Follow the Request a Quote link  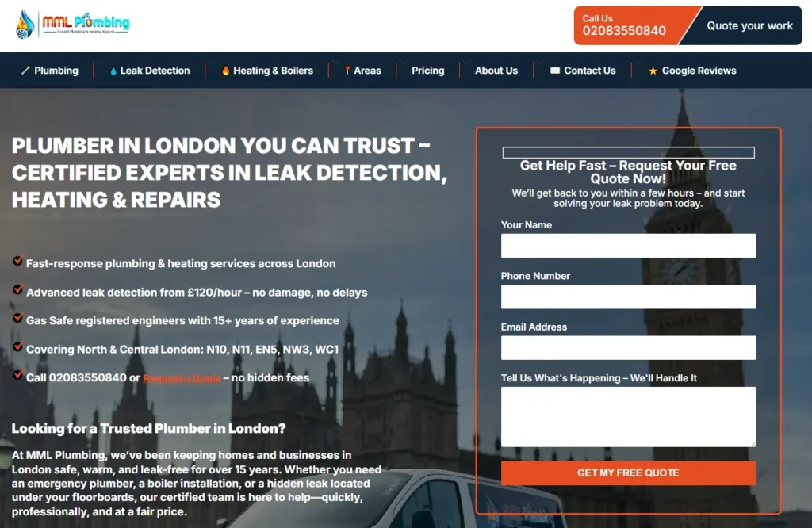tap(182, 378)
